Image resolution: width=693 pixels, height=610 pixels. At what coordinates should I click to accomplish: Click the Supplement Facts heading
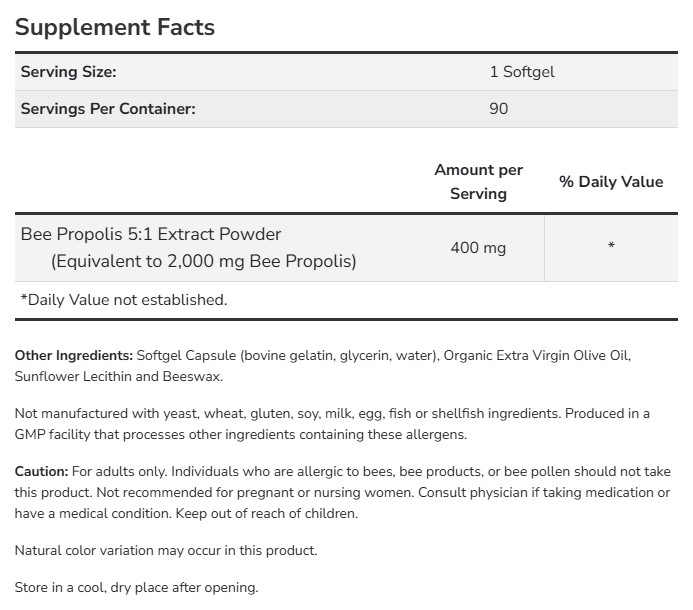(x=115, y=27)
